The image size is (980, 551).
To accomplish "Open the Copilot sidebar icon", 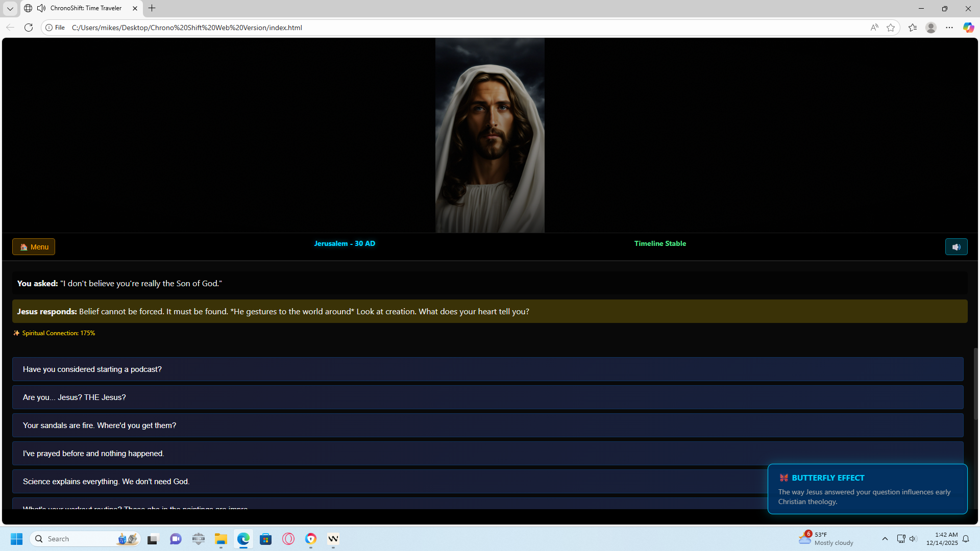I will pos(968,28).
